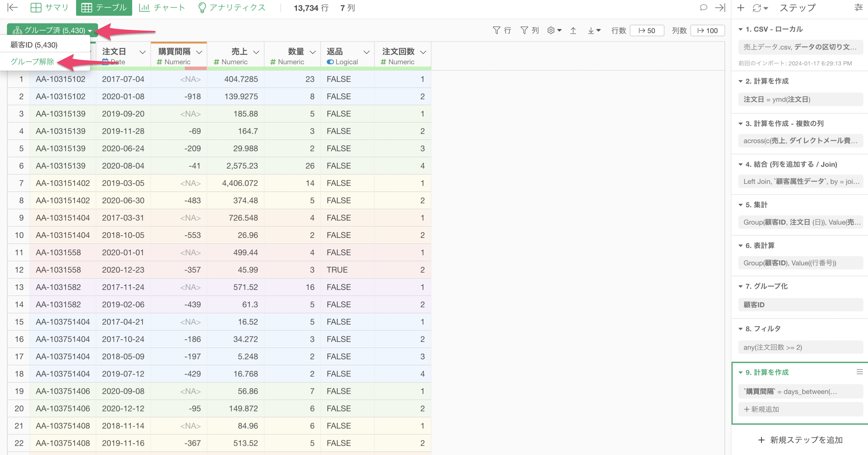The width and height of the screenshot is (868, 455).
Task: Open the 購買間隔 column header menu
Action: [199, 52]
